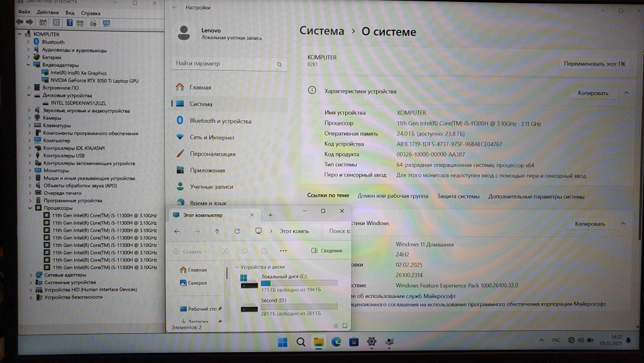644x363 pixels.
Task: Click the cut scissors icon in Explorer
Action: pyautogui.click(x=224, y=251)
